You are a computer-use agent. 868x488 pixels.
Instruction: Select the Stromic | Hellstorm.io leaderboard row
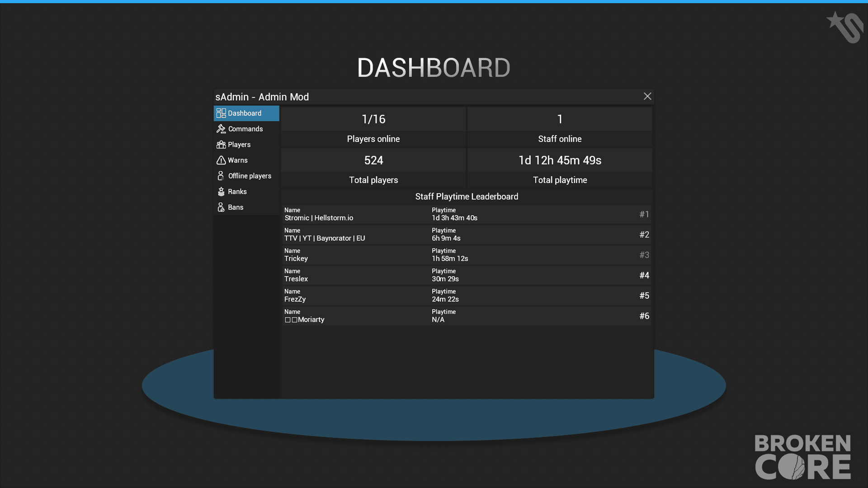click(x=467, y=214)
